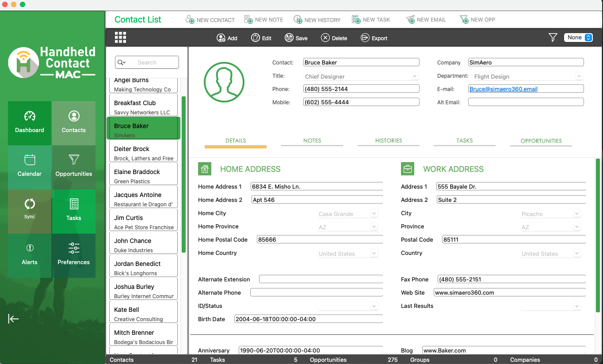Select Joshua Burley in the contact list

[143, 289]
